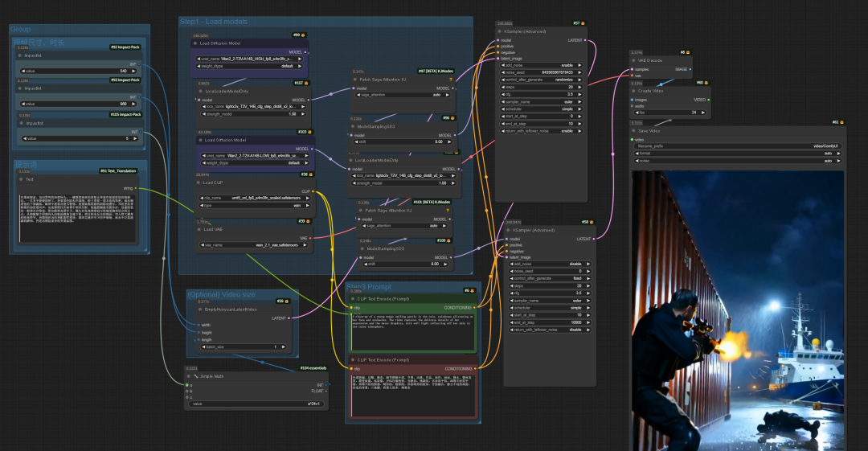Image resolution: width=868 pixels, height=451 pixels.
Task: Click the fox badge on EmptyHunyuanLatentVideo #59
Action: pyautogui.click(x=287, y=301)
